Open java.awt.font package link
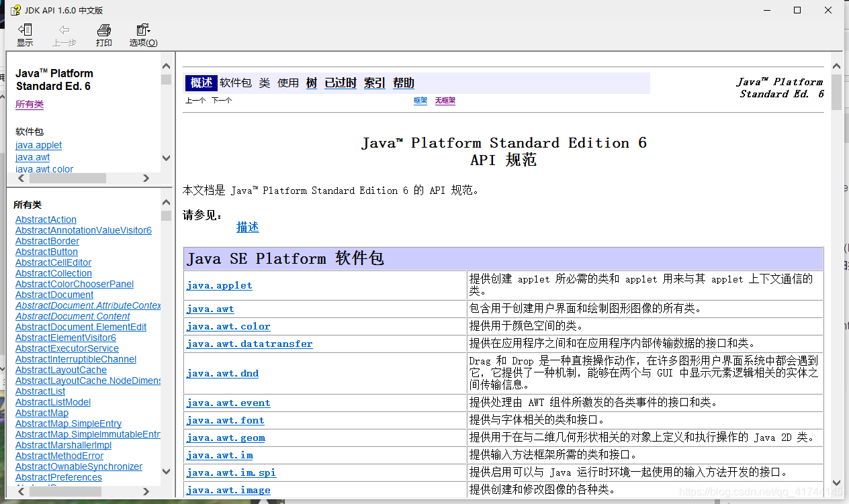 [226, 420]
